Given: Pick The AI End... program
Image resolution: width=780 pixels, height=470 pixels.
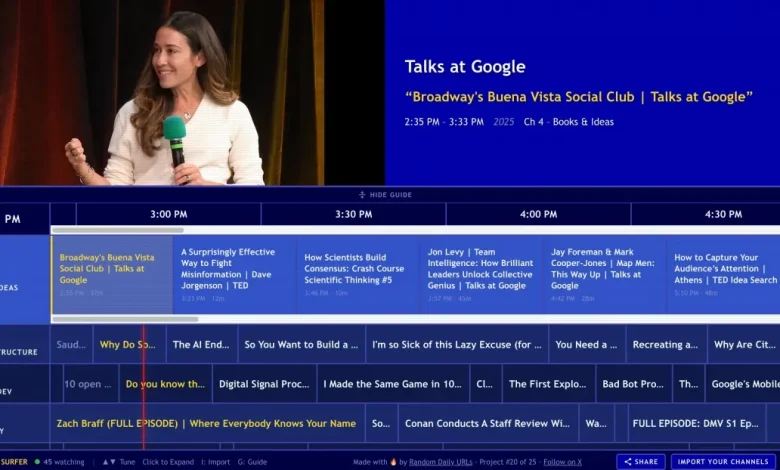Looking at the screenshot, I should (201, 344).
